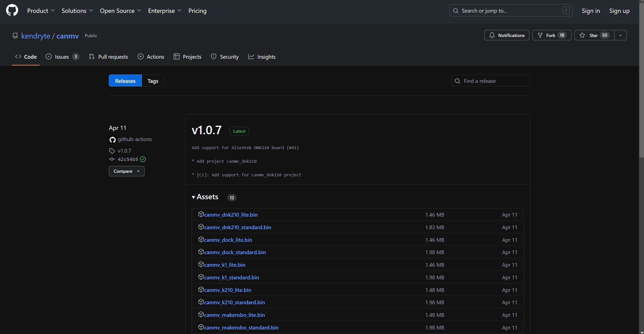
Task: Download canmv_k210_standard.bin
Action: [234, 302]
